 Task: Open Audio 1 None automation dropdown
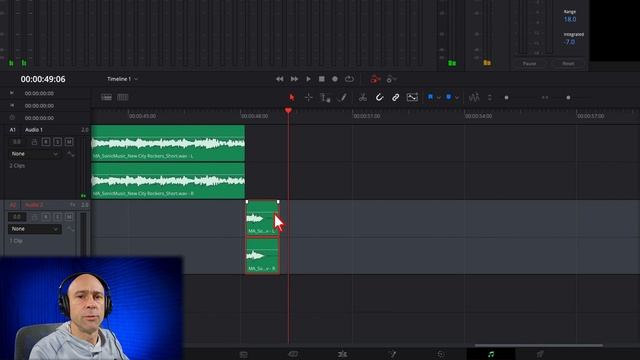[x=35, y=154]
